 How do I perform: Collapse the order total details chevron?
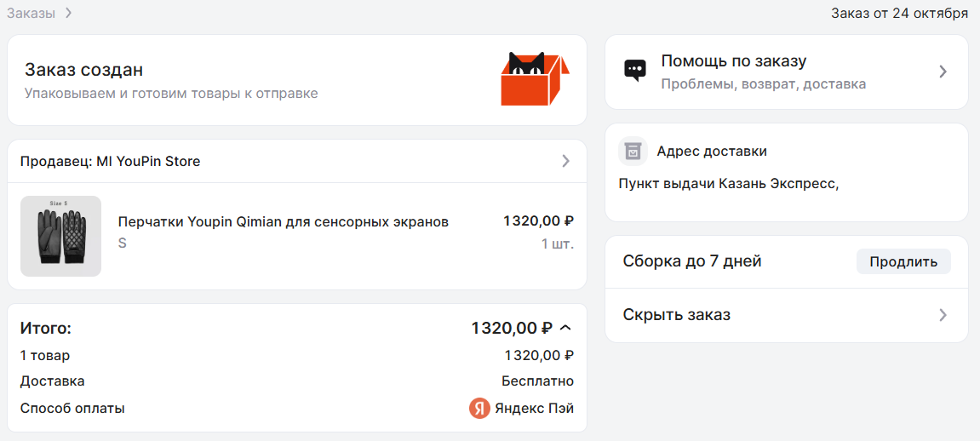pos(566,328)
